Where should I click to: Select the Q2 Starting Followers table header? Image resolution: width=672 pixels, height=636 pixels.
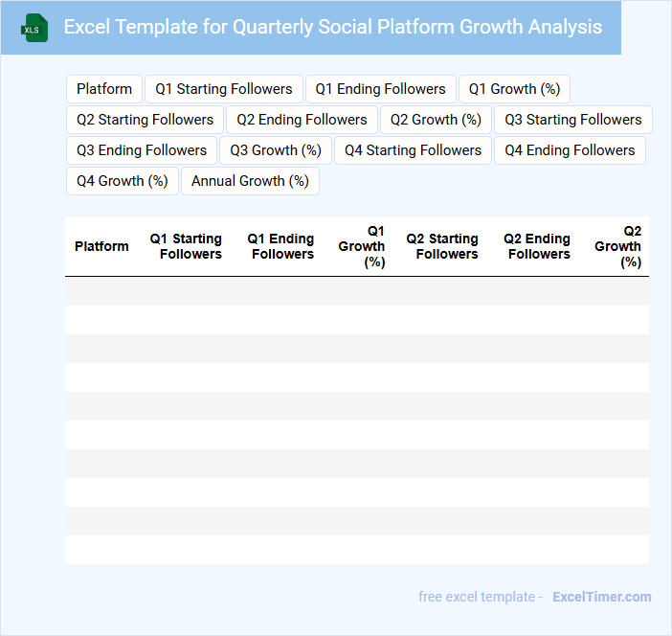(x=442, y=246)
